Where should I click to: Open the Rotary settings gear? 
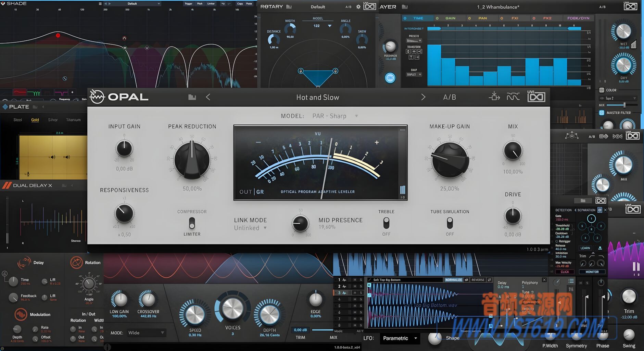358,7
